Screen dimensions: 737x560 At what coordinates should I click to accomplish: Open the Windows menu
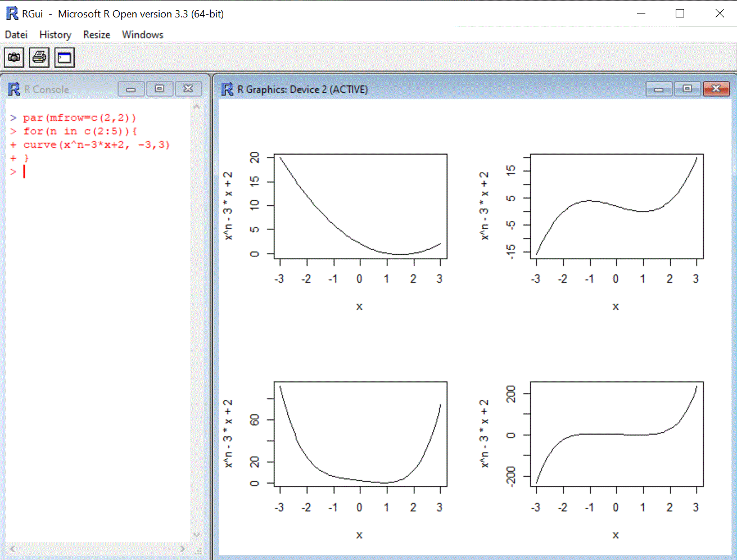pos(142,34)
